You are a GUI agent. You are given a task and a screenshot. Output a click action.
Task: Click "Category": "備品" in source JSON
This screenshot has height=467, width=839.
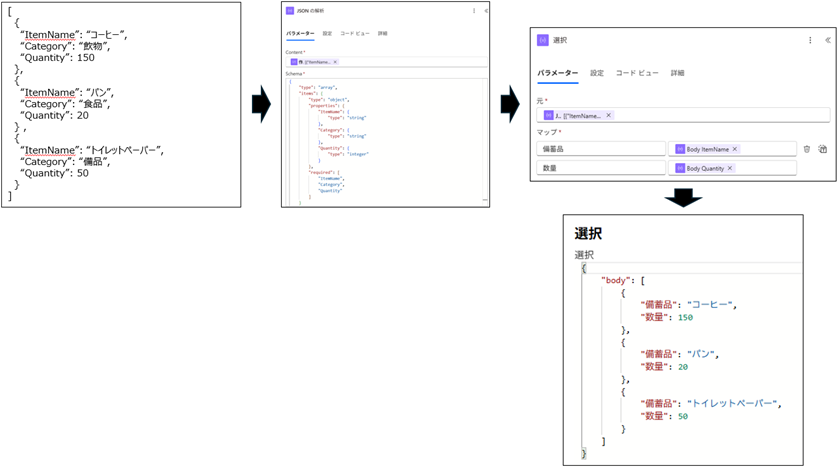[x=65, y=162]
